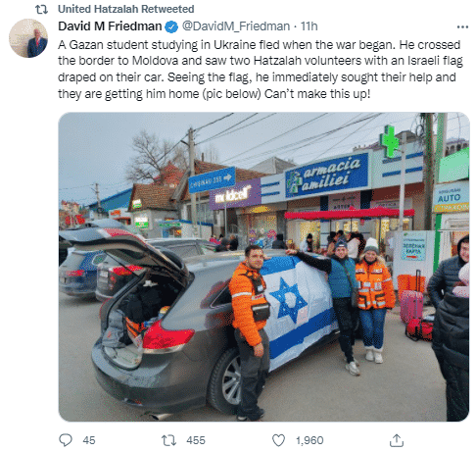Open David M Friedman's profile picture
Viewport: 476px width, 452px height.
(x=28, y=38)
